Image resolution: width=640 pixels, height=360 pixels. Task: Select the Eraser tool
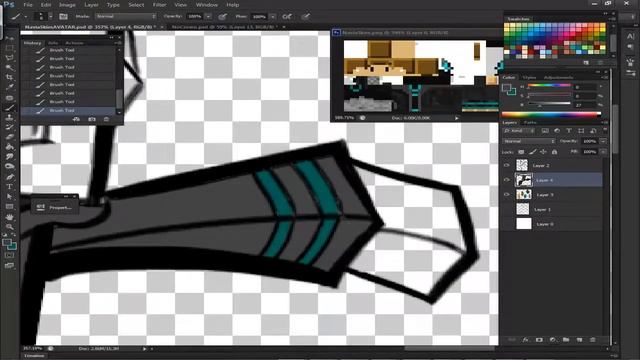[10, 137]
